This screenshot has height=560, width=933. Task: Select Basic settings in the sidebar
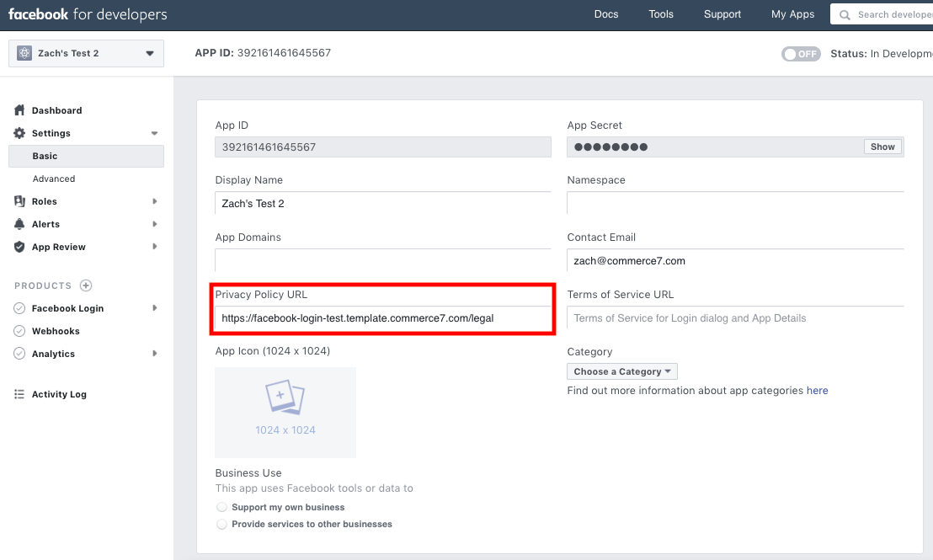86,156
